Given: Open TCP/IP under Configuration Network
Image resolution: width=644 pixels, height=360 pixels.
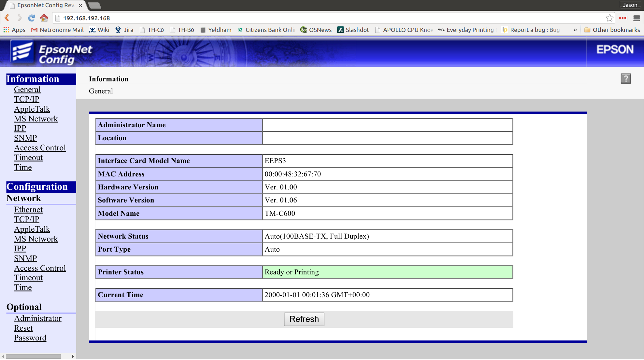Looking at the screenshot, I should click(x=27, y=219).
